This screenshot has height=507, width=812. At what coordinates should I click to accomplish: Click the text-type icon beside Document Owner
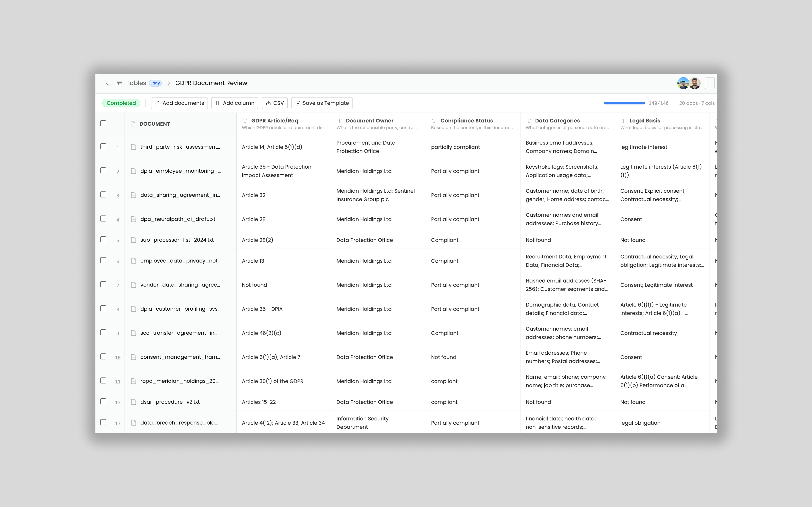pyautogui.click(x=340, y=121)
